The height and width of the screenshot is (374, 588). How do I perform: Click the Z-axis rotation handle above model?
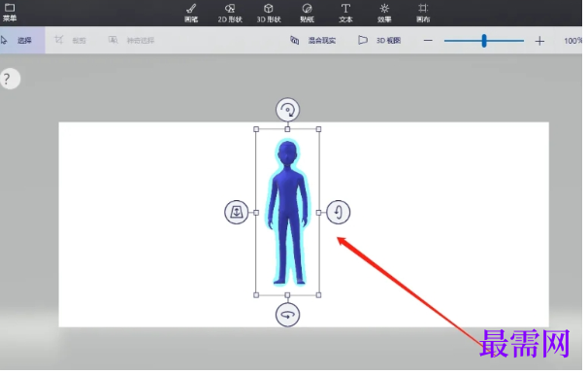[288, 110]
